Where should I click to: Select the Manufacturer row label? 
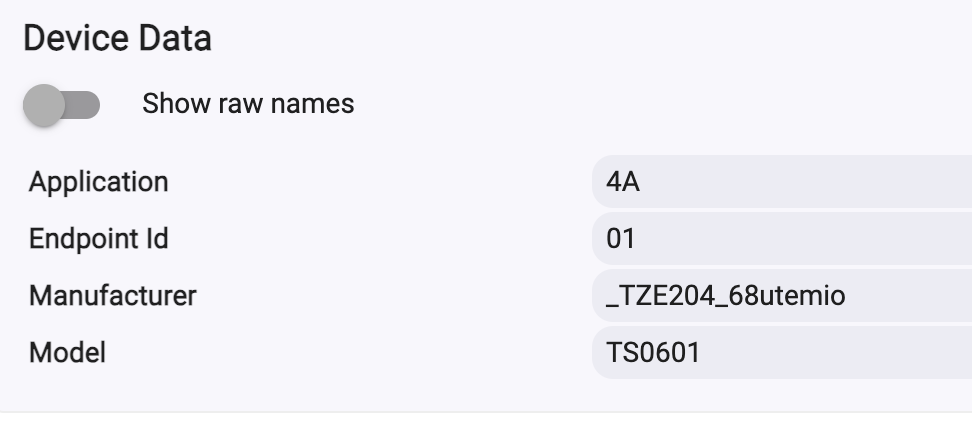click(112, 296)
